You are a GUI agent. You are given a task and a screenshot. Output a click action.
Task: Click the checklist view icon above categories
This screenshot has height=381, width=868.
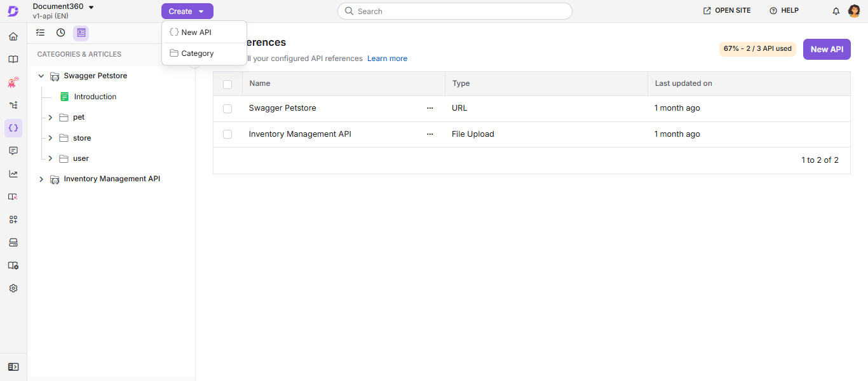tap(41, 32)
